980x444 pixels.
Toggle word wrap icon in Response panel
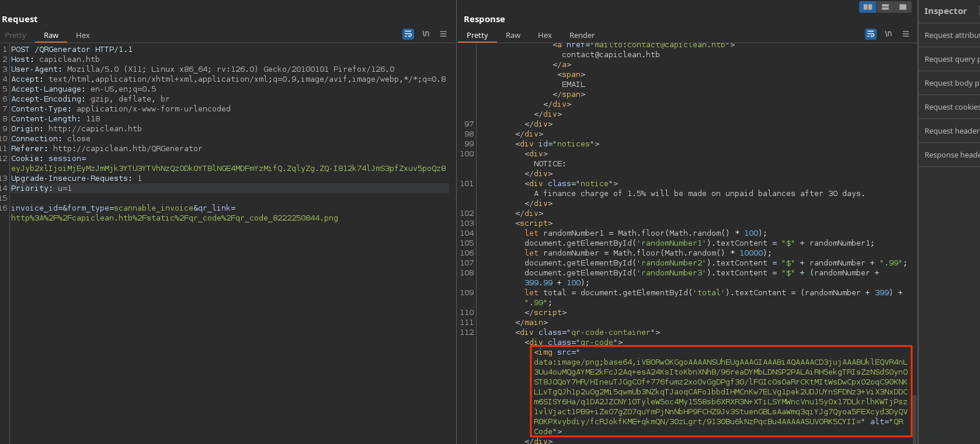870,34
